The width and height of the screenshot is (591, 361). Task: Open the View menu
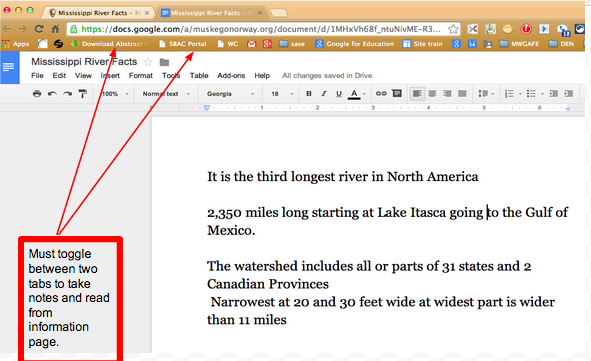click(x=83, y=75)
